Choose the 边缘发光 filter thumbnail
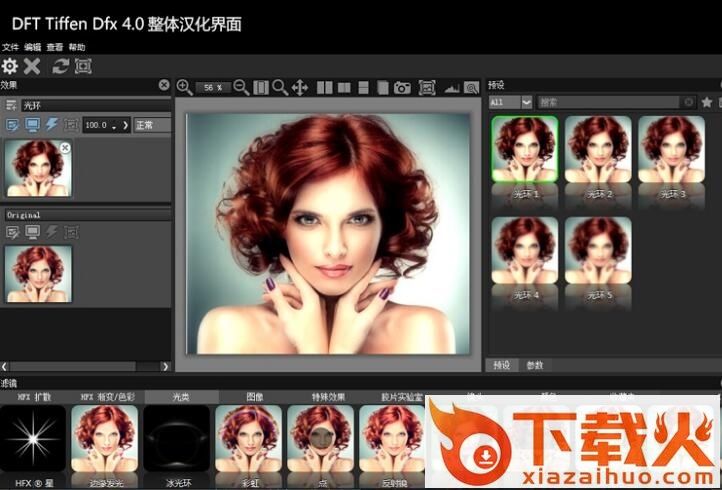This screenshot has height=490, width=722. pyautogui.click(x=105, y=438)
